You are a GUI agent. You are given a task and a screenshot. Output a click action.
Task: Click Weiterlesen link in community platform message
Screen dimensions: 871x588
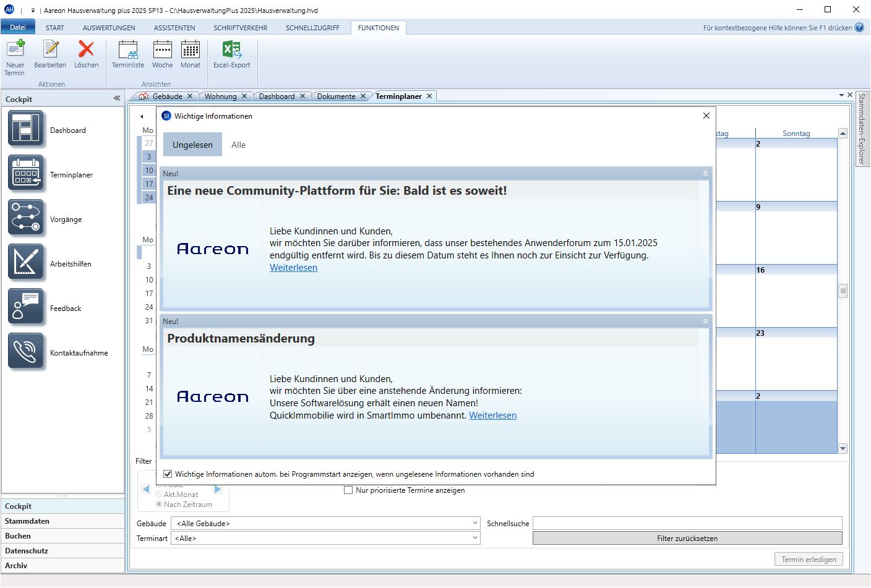click(x=293, y=268)
